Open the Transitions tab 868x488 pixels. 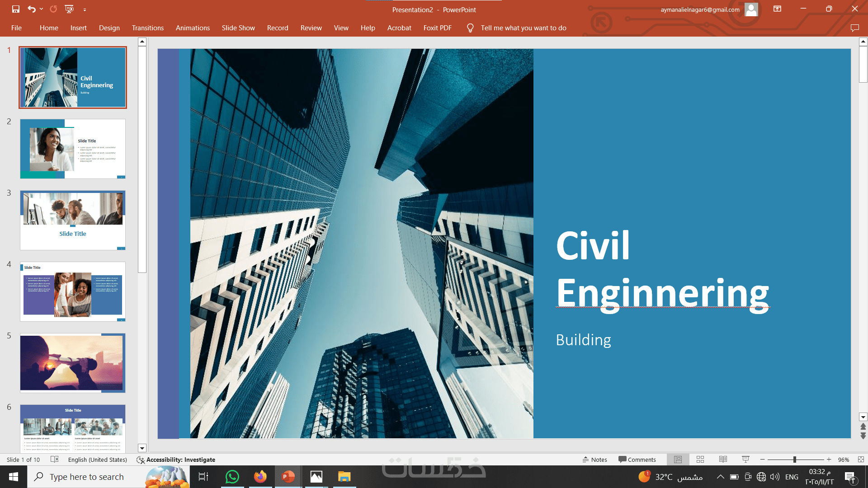click(148, 28)
